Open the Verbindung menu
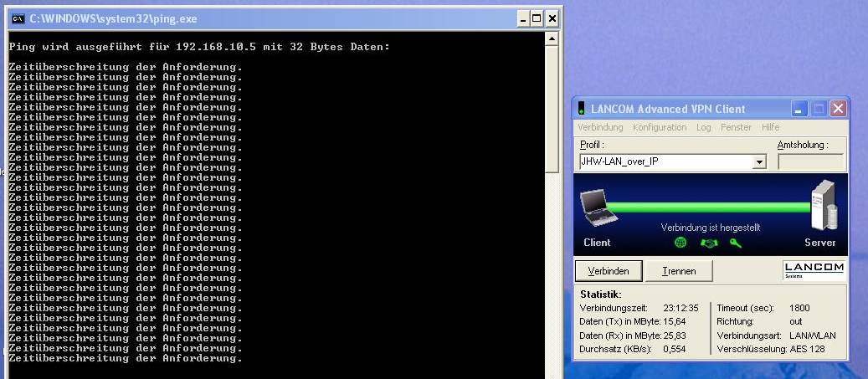Image resolution: width=868 pixels, height=379 pixels. click(600, 127)
